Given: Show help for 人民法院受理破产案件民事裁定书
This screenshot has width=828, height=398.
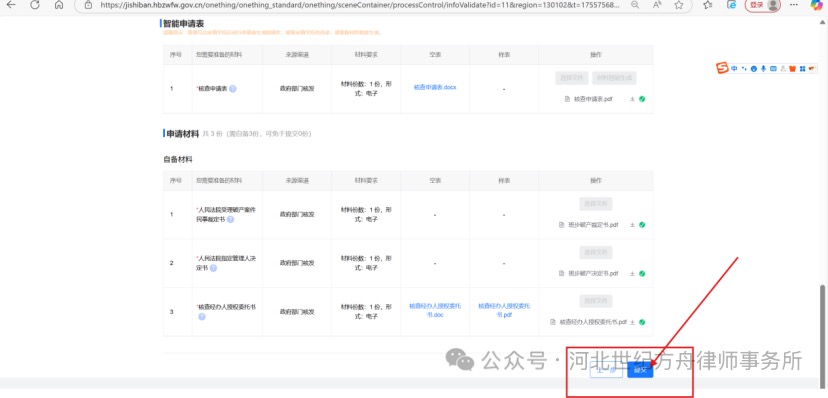Looking at the screenshot, I should tap(230, 219).
